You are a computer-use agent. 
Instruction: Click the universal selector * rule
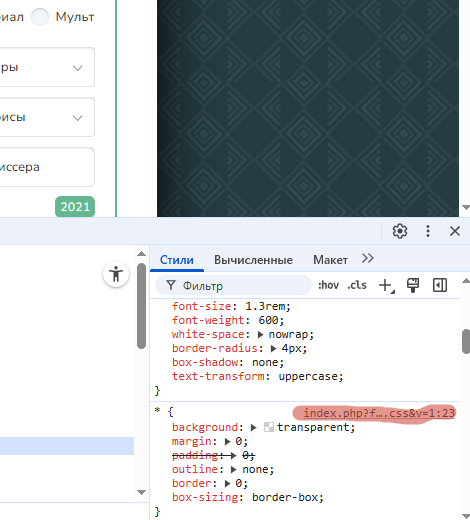coord(157,411)
